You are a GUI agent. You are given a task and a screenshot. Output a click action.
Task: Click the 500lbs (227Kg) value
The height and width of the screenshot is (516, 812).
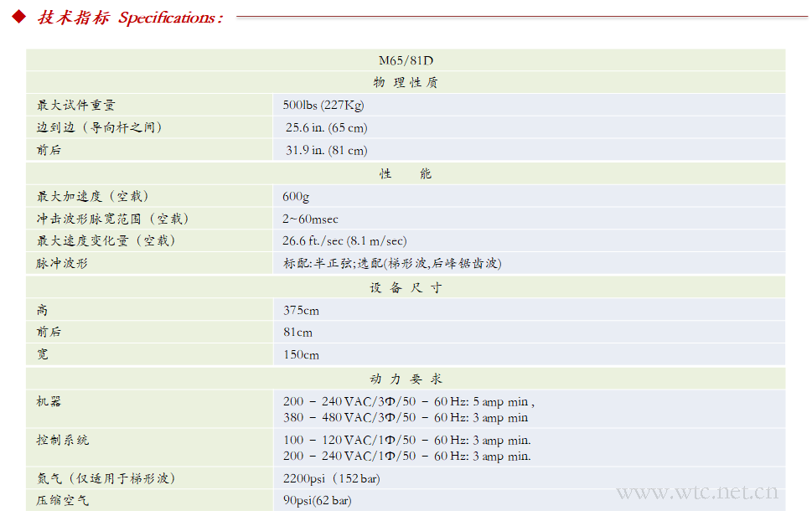(x=323, y=105)
